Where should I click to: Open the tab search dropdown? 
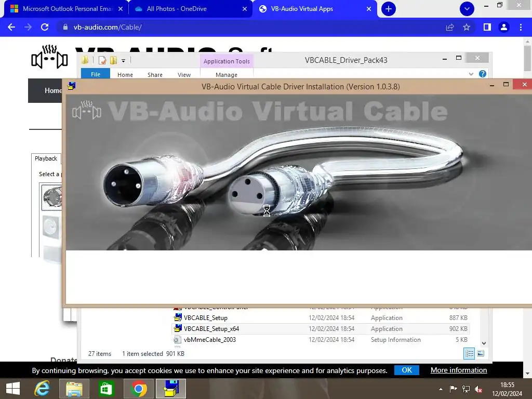[x=467, y=9]
